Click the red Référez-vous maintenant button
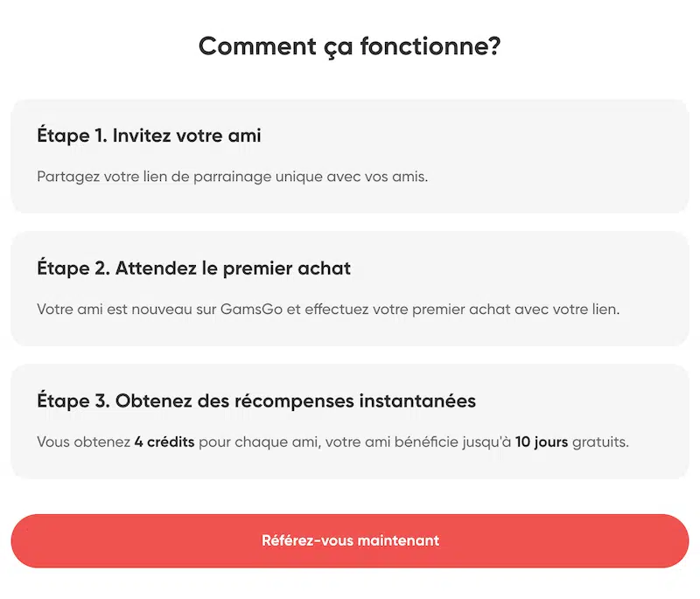This screenshot has height=599, width=700. click(350, 540)
